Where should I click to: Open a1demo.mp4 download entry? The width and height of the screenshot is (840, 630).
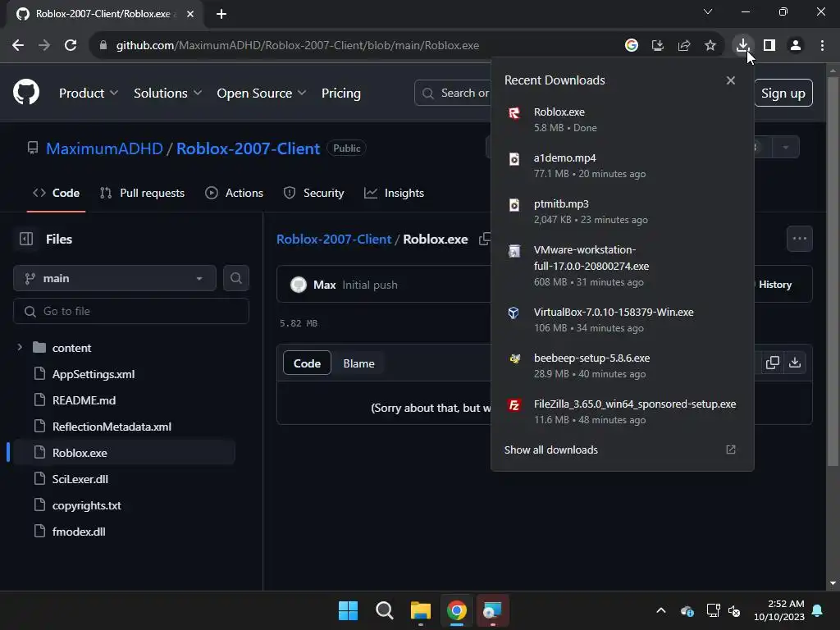pos(622,166)
